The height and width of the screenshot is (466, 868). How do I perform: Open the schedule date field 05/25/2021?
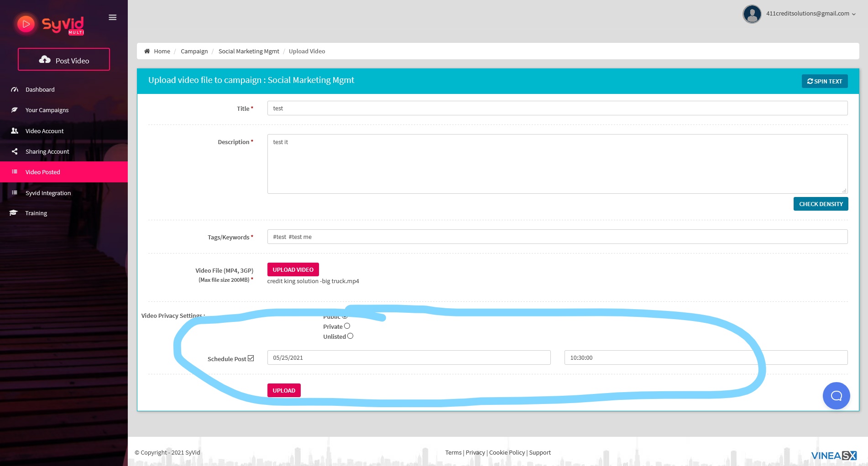tap(408, 357)
